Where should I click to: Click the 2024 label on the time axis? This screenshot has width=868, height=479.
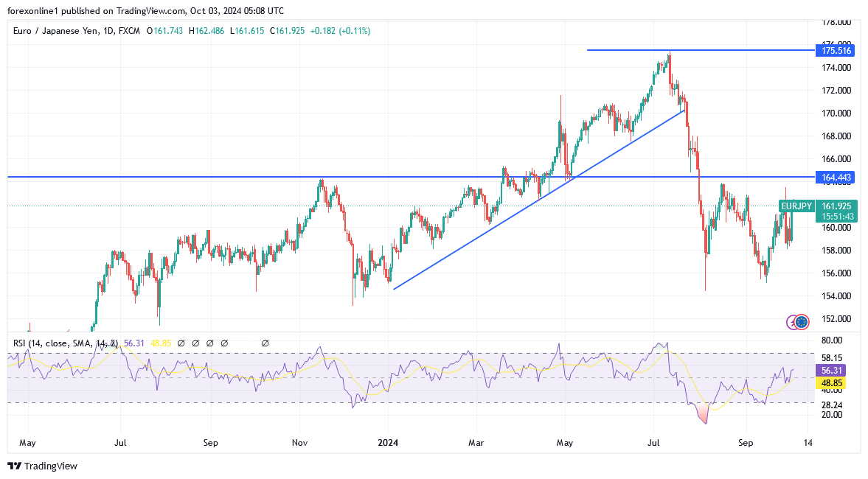[x=388, y=444]
